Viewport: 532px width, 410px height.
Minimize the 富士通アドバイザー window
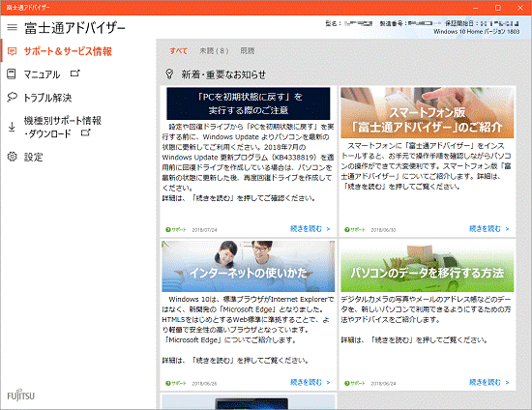[476, 8]
